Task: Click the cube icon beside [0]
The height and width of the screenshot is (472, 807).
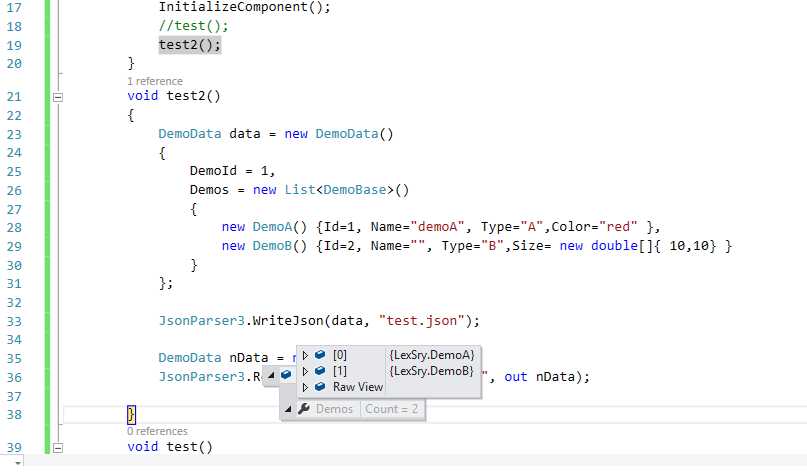Action: click(x=320, y=355)
